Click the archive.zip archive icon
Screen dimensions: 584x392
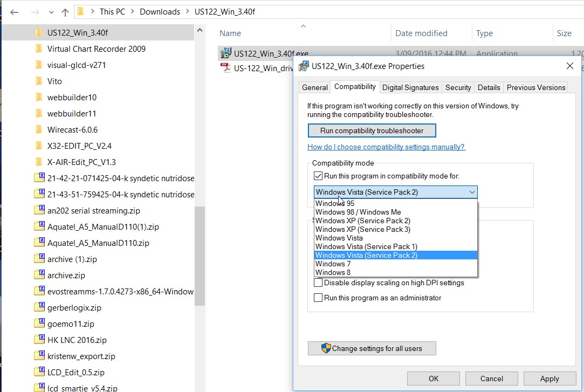39,275
